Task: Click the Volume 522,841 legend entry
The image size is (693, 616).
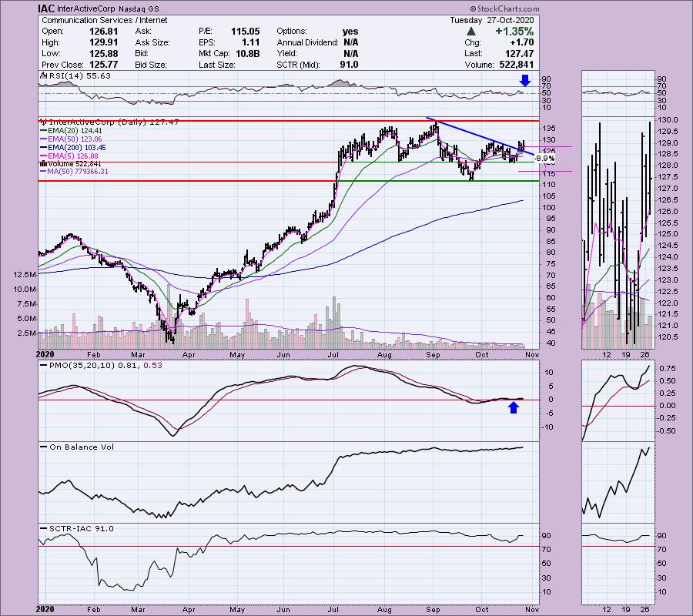Action: point(75,163)
